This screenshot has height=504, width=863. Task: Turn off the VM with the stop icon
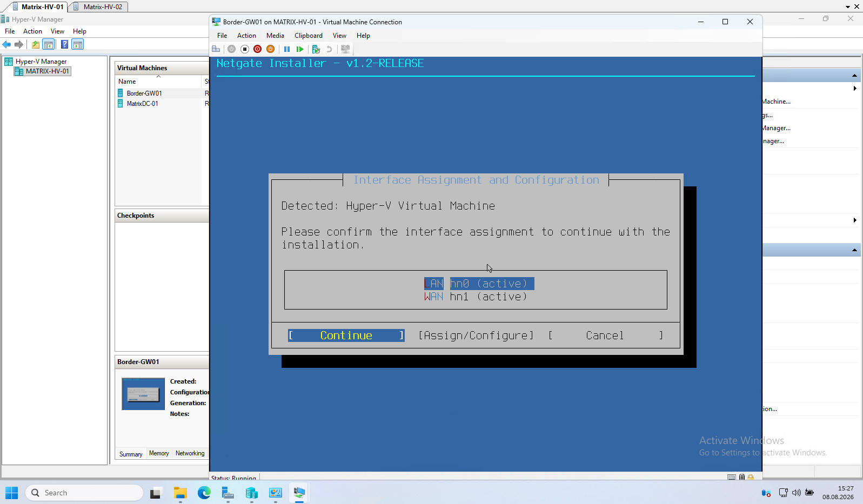244,49
